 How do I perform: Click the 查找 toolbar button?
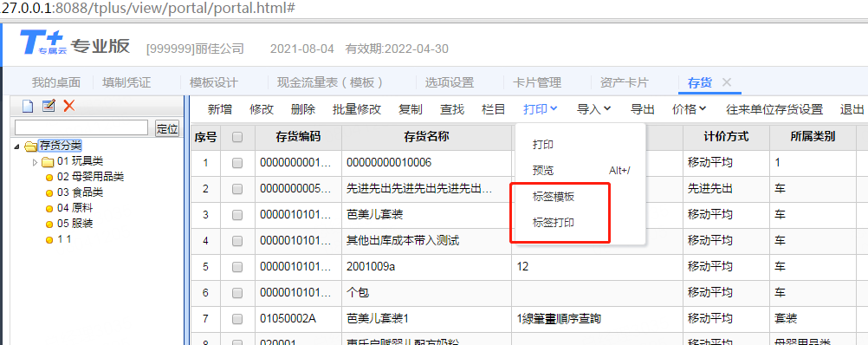452,109
